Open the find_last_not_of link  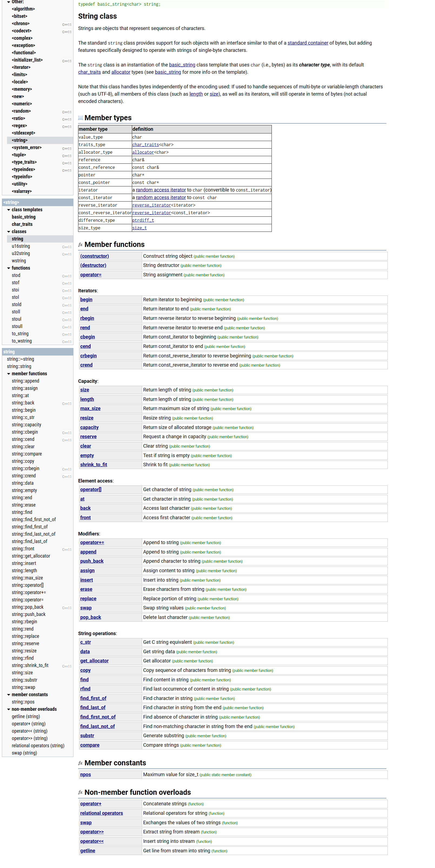pos(97,726)
